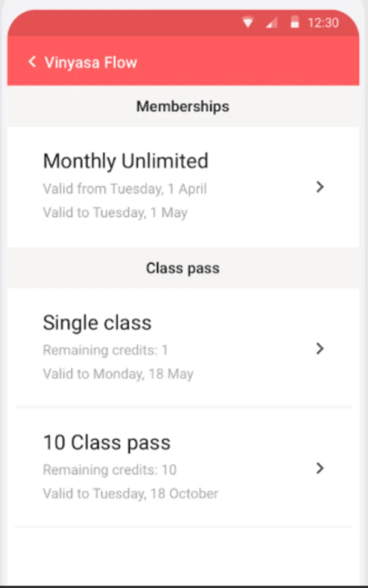Choose the Single class pass title
Viewport: 368px width, 588px height.
click(97, 322)
